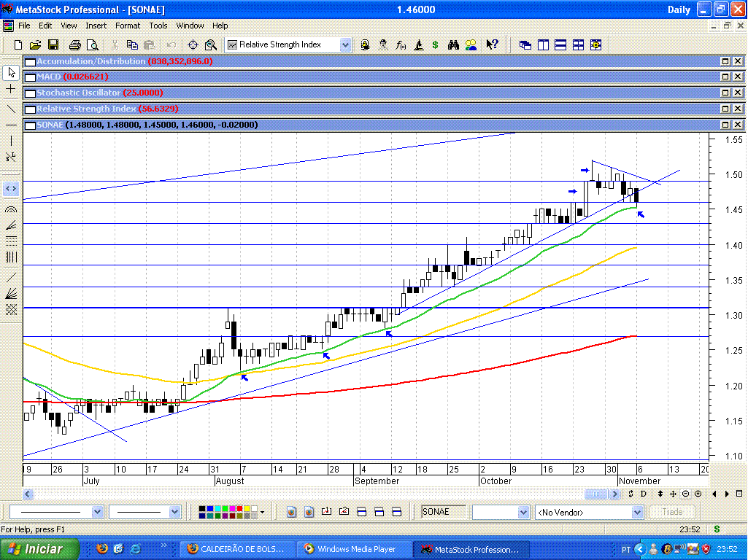The image size is (748, 560).
Task: Select the trendline drawing tool
Action: [11, 109]
